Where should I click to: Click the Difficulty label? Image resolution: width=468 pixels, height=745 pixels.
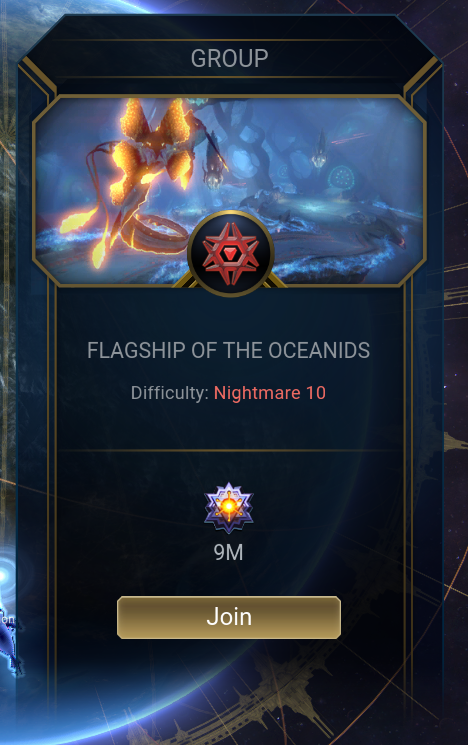tap(170, 393)
